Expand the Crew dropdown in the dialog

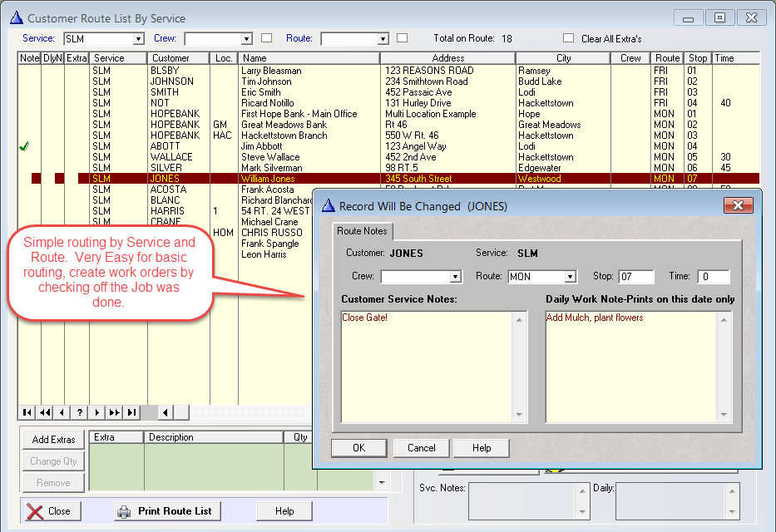pos(456,277)
